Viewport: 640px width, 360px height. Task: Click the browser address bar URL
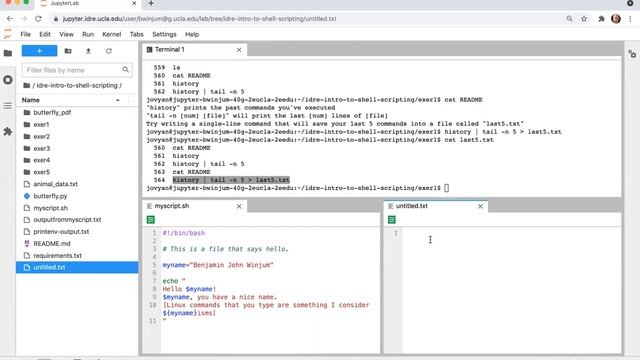pyautogui.click(x=199, y=19)
